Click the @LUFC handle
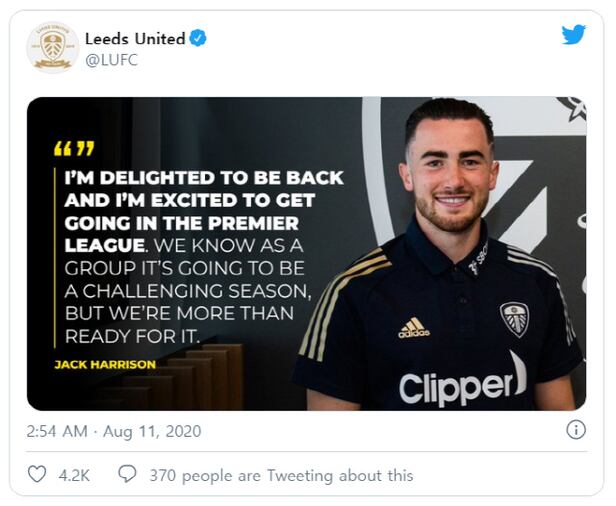This screenshot has height=506, width=616. pyautogui.click(x=111, y=60)
